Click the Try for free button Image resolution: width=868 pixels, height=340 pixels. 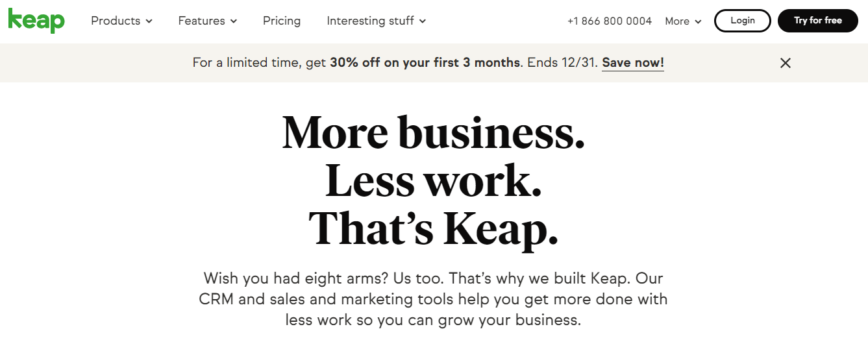coord(818,21)
